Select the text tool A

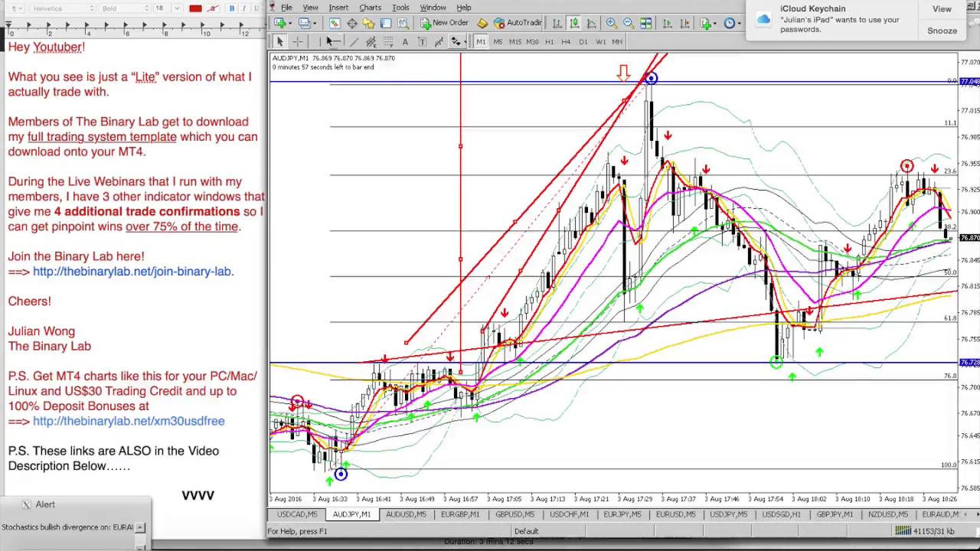point(404,41)
